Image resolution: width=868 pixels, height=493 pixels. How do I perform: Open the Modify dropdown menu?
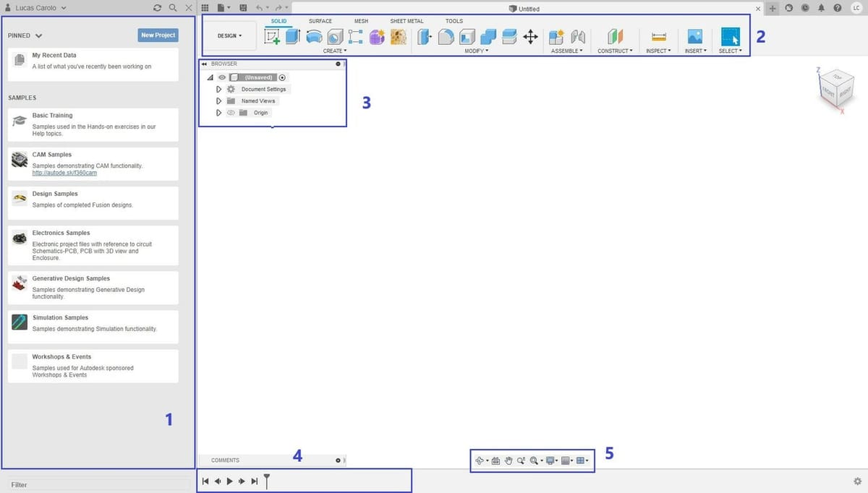(x=477, y=51)
